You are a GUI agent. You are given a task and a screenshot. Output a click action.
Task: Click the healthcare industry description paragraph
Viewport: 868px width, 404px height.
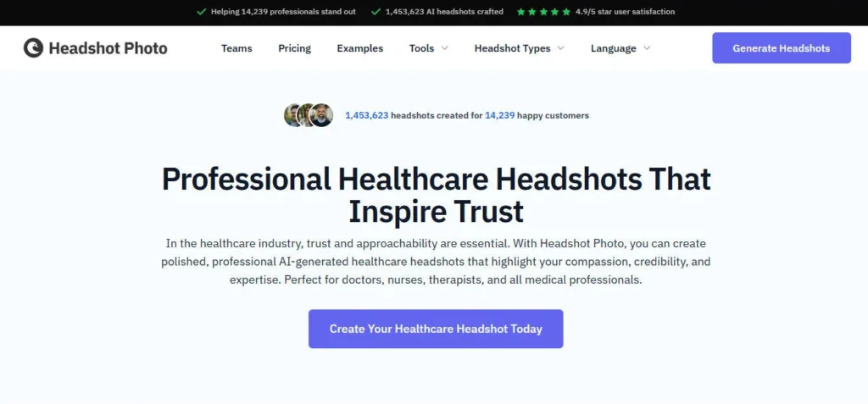click(x=436, y=262)
